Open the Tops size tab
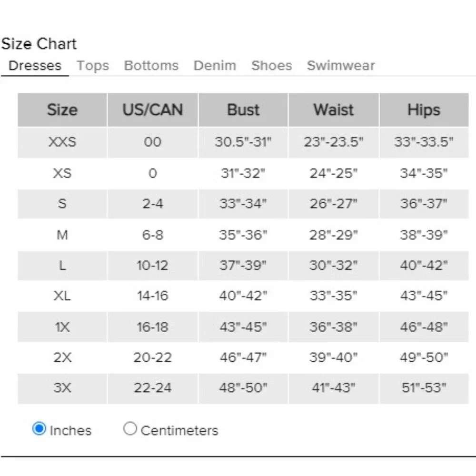The height and width of the screenshot is (476, 476). pos(93,65)
